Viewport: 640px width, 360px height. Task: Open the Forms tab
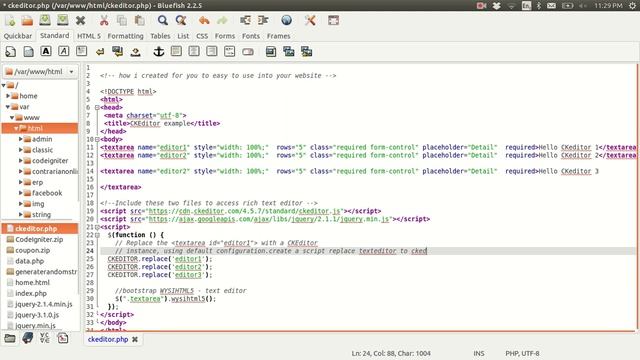click(x=225, y=36)
